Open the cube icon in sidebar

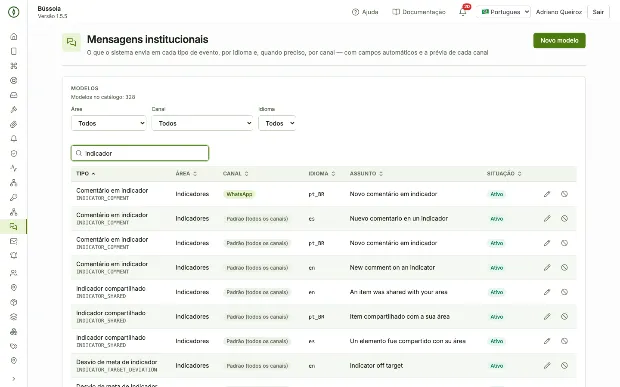pos(14,302)
